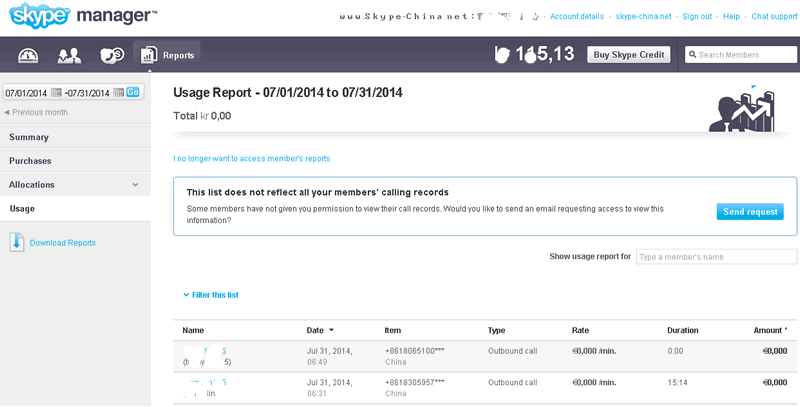Screen dimensions: 800x407
Task: Open the end date calendar icon
Action: click(x=118, y=92)
